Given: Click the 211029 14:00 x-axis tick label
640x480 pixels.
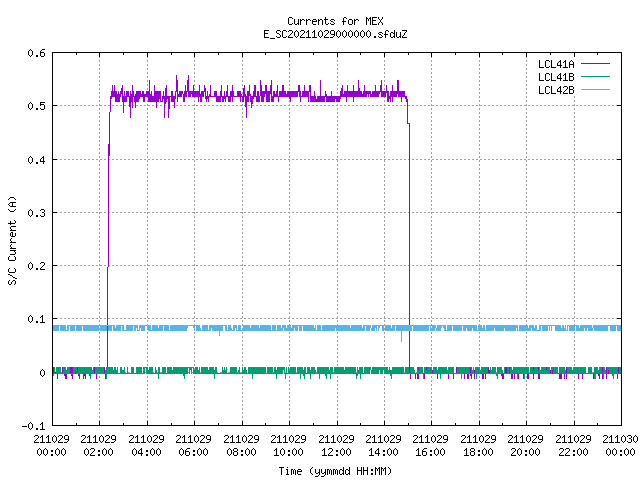Looking at the screenshot, I should tap(383, 446).
